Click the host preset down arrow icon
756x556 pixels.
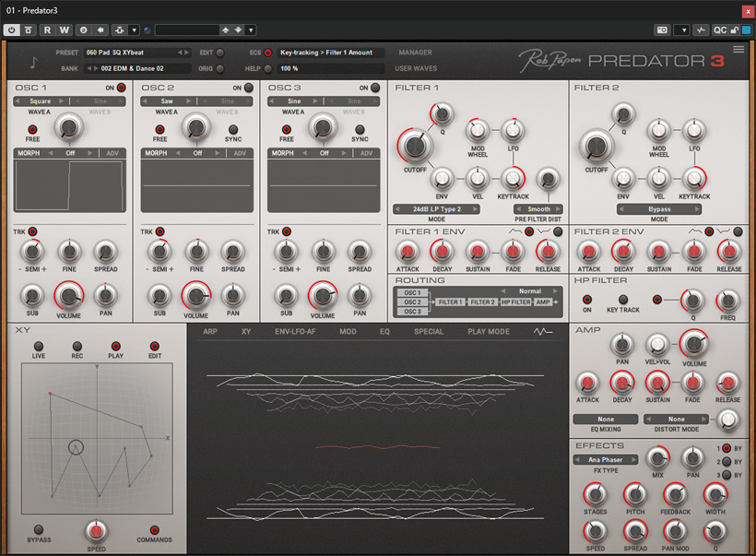pos(238,30)
